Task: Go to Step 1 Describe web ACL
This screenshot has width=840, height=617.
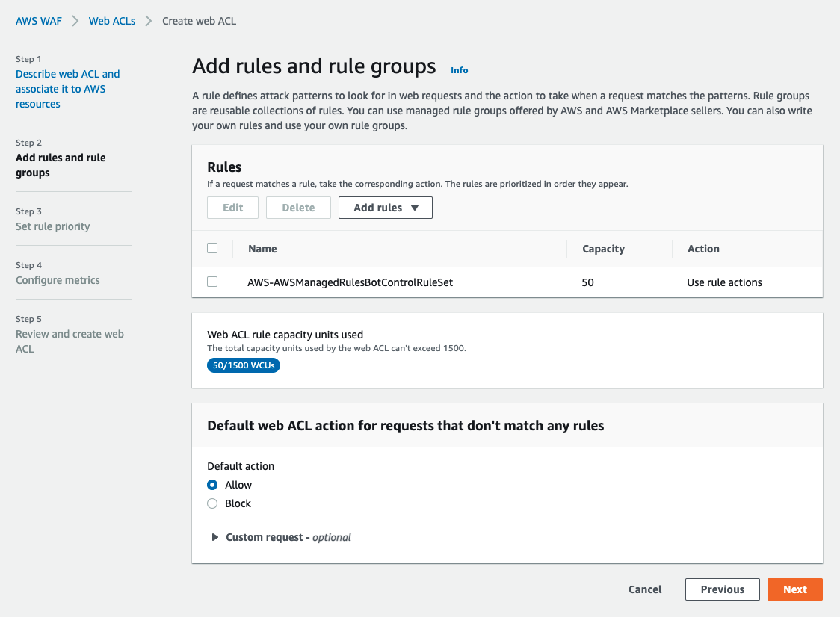Action: pyautogui.click(x=67, y=89)
